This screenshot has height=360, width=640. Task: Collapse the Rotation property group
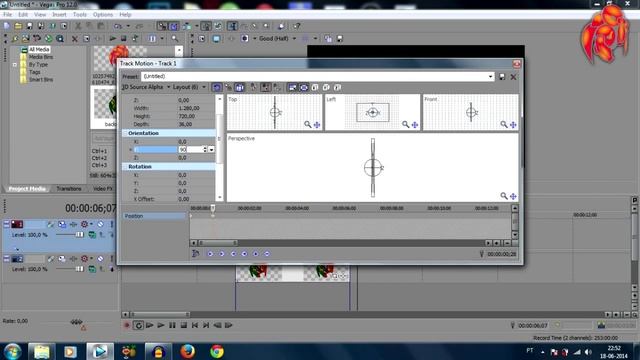click(125, 167)
